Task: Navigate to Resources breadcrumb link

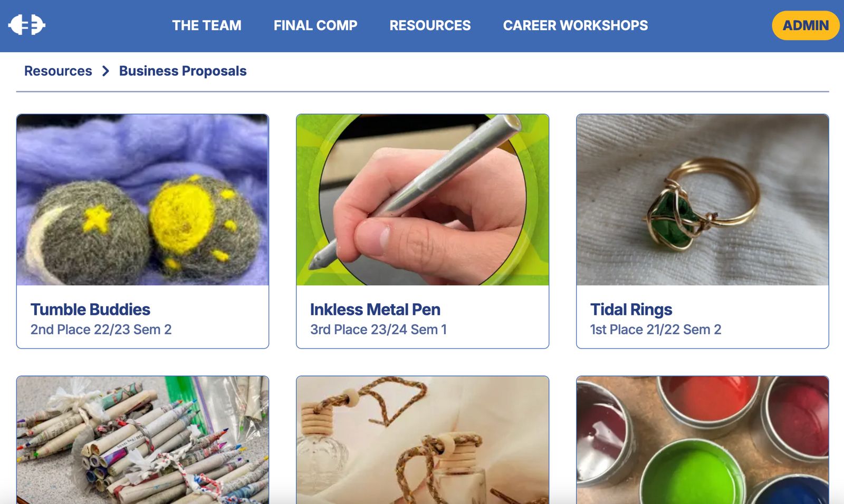Action: coord(58,71)
